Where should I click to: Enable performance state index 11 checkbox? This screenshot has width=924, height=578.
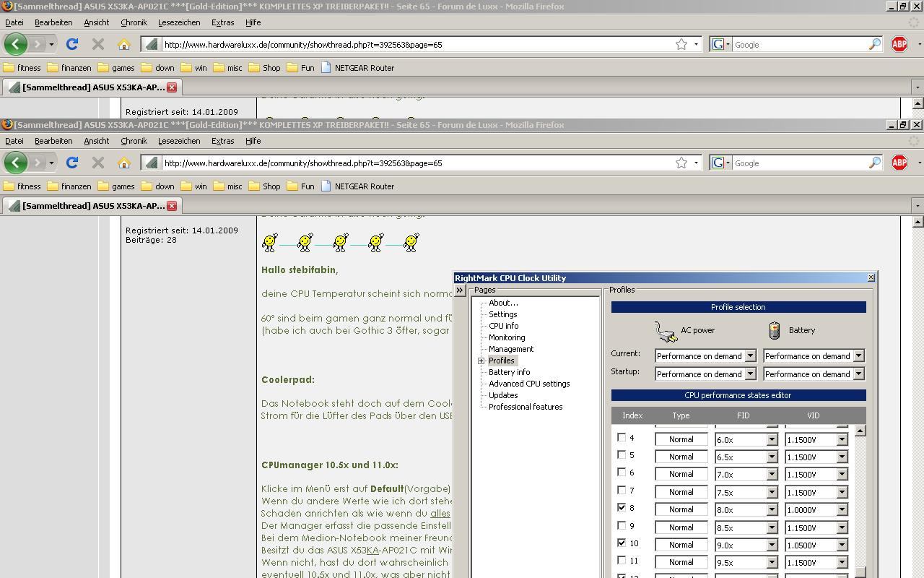(x=622, y=561)
